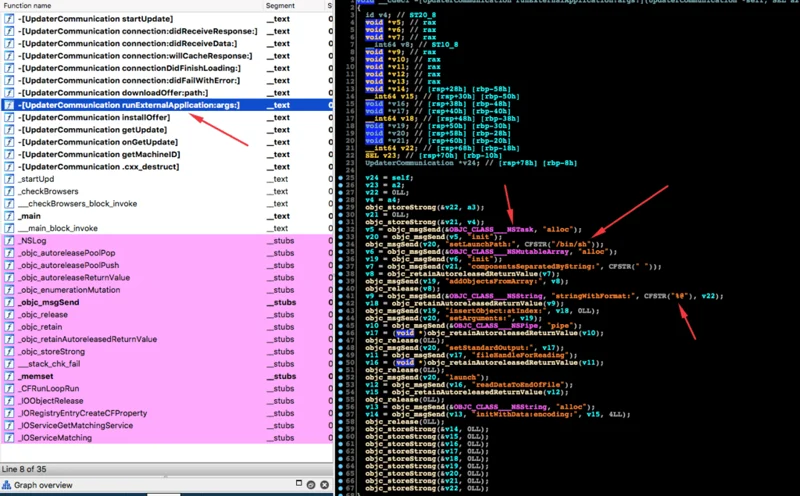This screenshot has width=800, height=496.
Task: Click "stringWithFormat:" selector in pseudocode
Action: (594, 296)
